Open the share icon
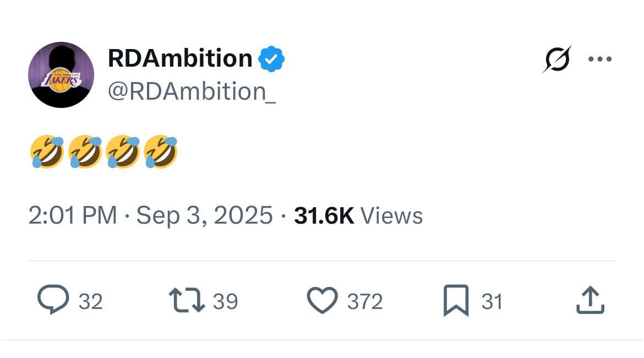 (590, 300)
